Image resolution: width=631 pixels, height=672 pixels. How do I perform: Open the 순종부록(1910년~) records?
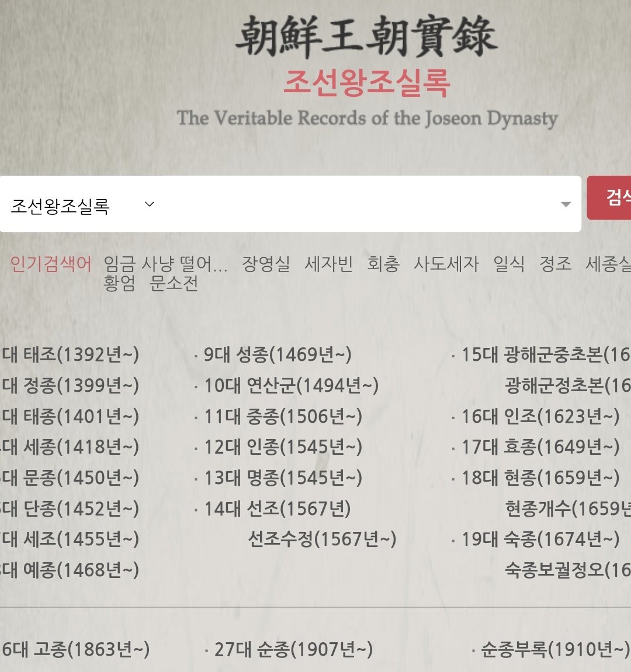[555, 649]
